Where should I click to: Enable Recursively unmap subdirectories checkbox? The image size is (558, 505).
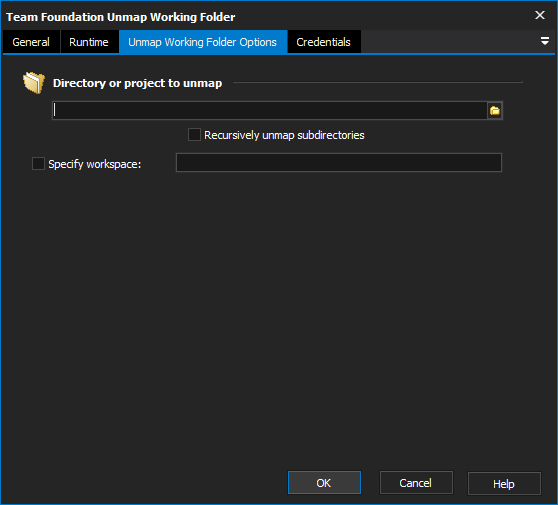194,135
